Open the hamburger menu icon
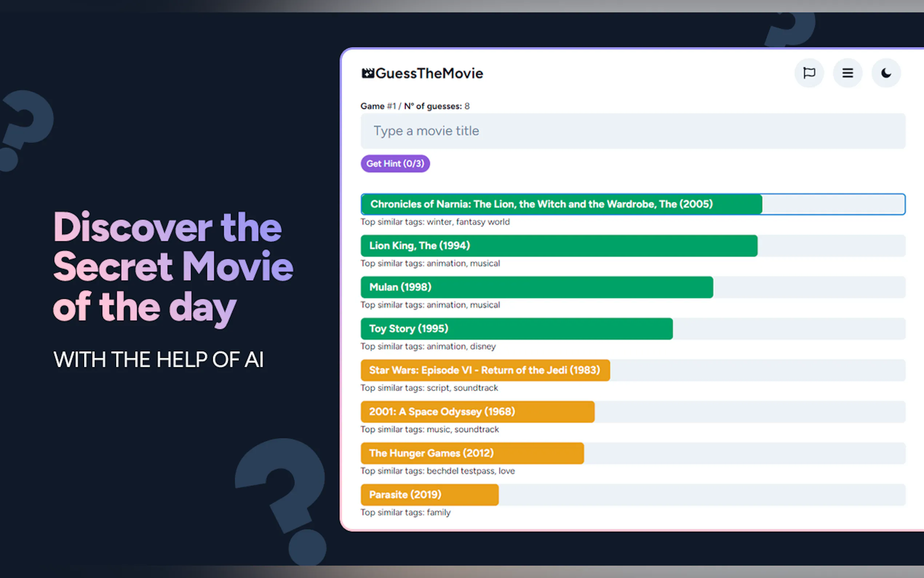Image resolution: width=924 pixels, height=578 pixels. (848, 73)
